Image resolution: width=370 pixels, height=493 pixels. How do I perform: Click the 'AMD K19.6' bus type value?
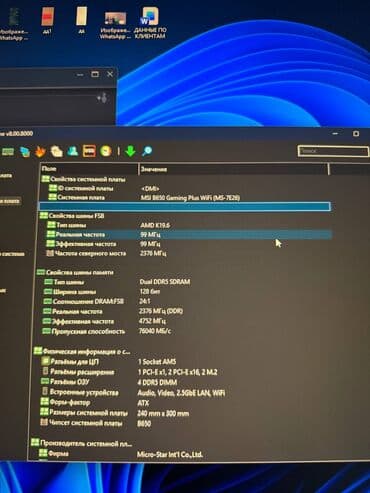(x=155, y=225)
